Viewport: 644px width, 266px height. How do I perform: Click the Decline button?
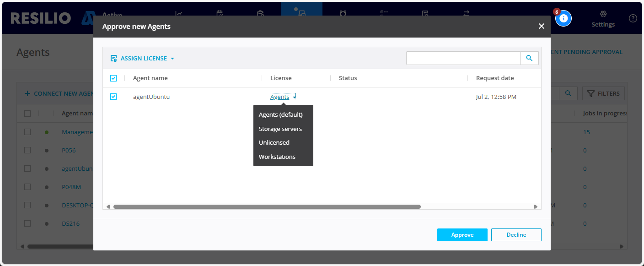(516, 235)
